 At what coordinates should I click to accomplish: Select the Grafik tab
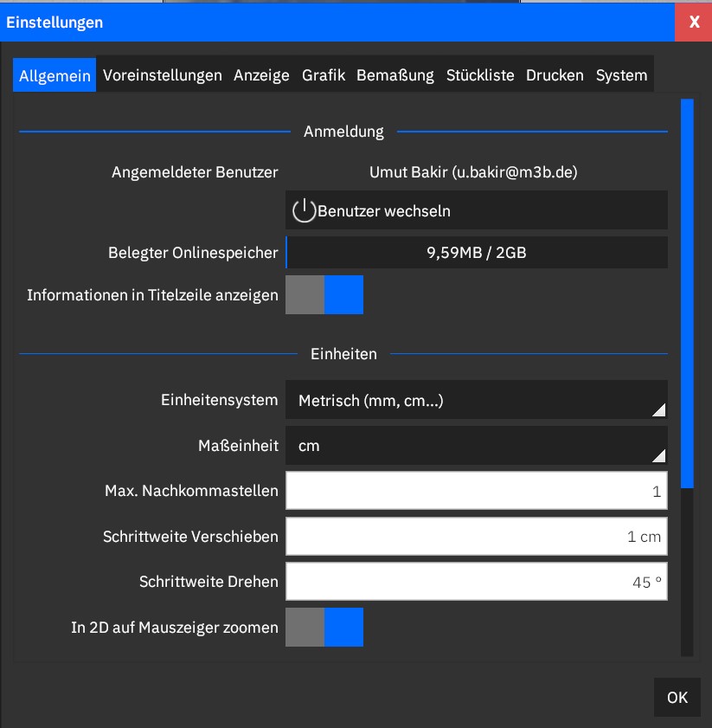pyautogui.click(x=324, y=75)
